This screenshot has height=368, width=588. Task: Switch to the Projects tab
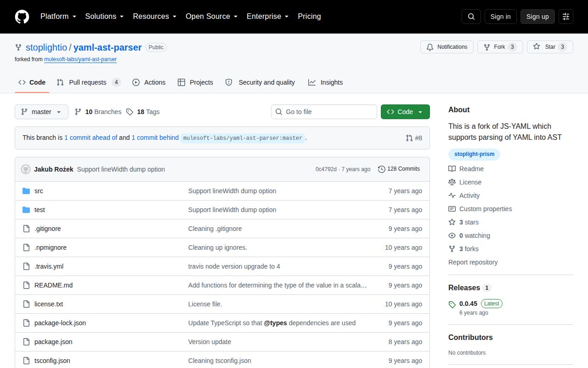tap(195, 82)
